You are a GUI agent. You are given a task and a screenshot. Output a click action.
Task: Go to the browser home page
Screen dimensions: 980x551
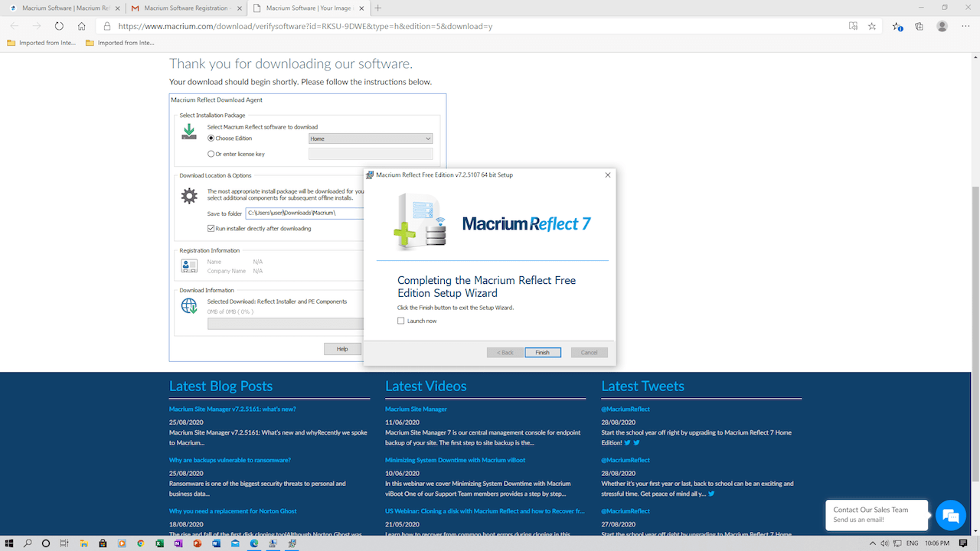[82, 26]
